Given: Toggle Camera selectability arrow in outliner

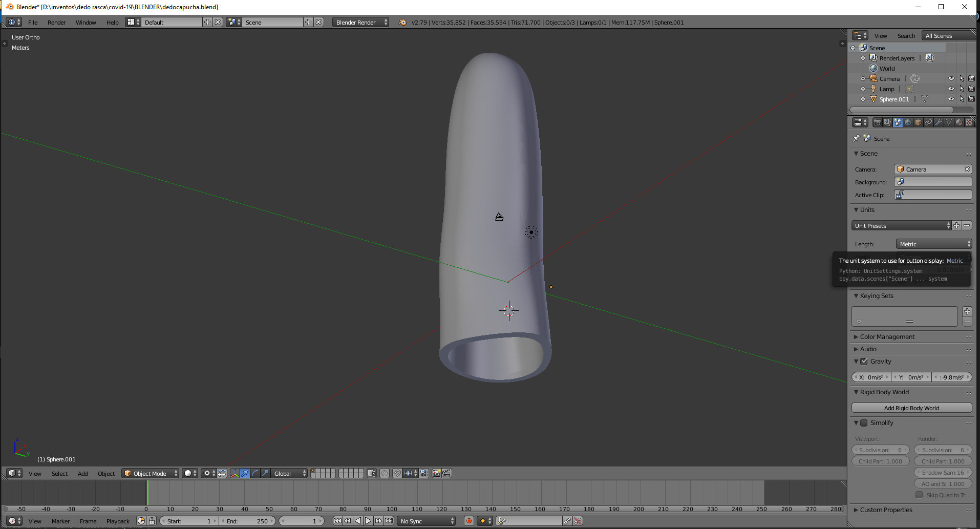Looking at the screenshot, I should point(962,78).
